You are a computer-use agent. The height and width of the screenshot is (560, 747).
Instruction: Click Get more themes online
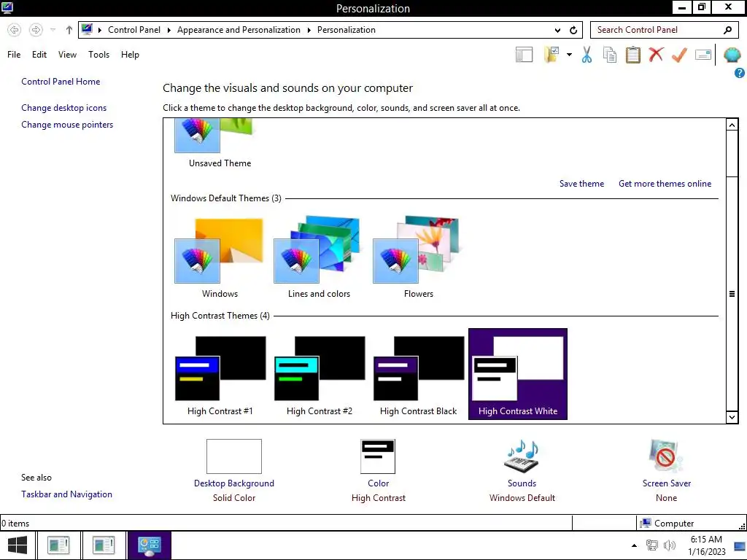[665, 183]
